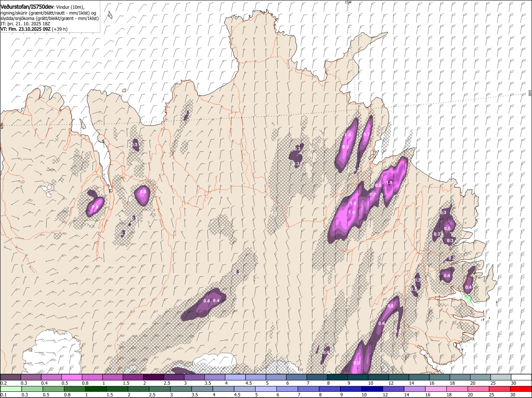The image size is (532, 398).
Task: Click the Veðurstofan/IS750dev title text
Action: pos(27,7)
